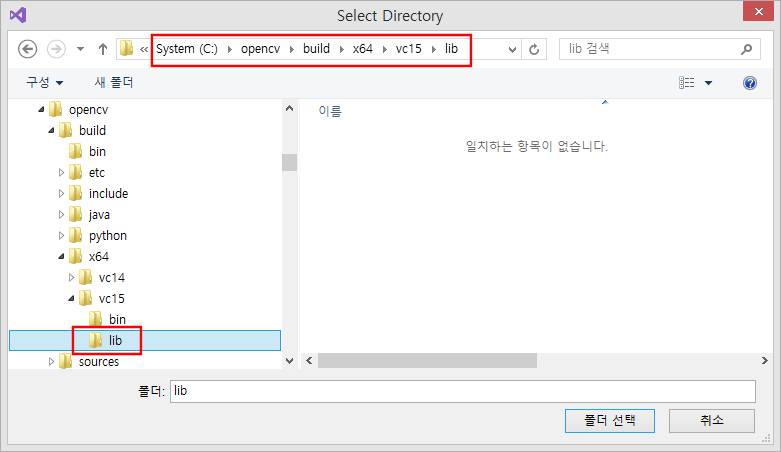Image resolution: width=781 pixels, height=452 pixels.
Task: Click the up one level arrow
Action: click(x=102, y=49)
